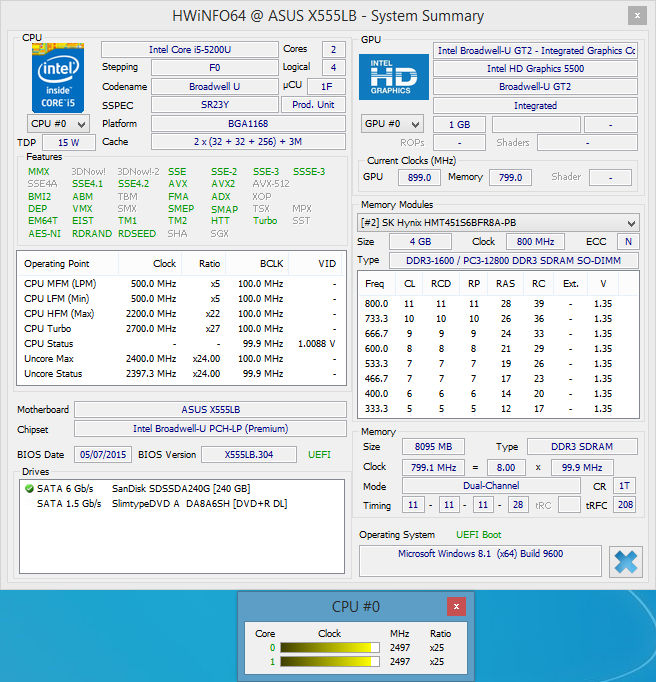Click the Turbo feature label

click(x=265, y=221)
